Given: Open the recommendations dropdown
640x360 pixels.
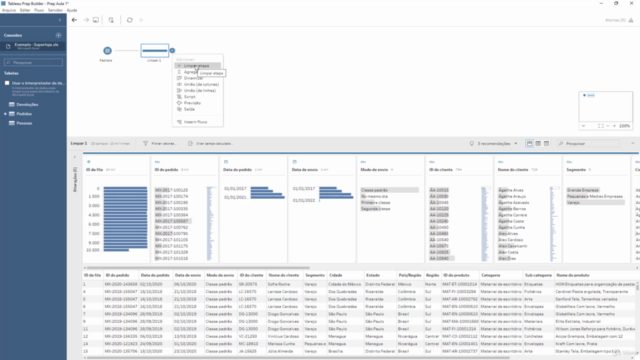Looking at the screenshot, I should pyautogui.click(x=493, y=144).
